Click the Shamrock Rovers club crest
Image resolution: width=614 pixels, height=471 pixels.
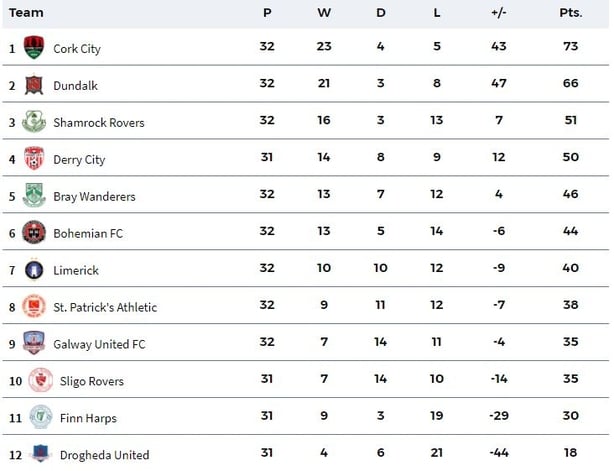point(34,121)
